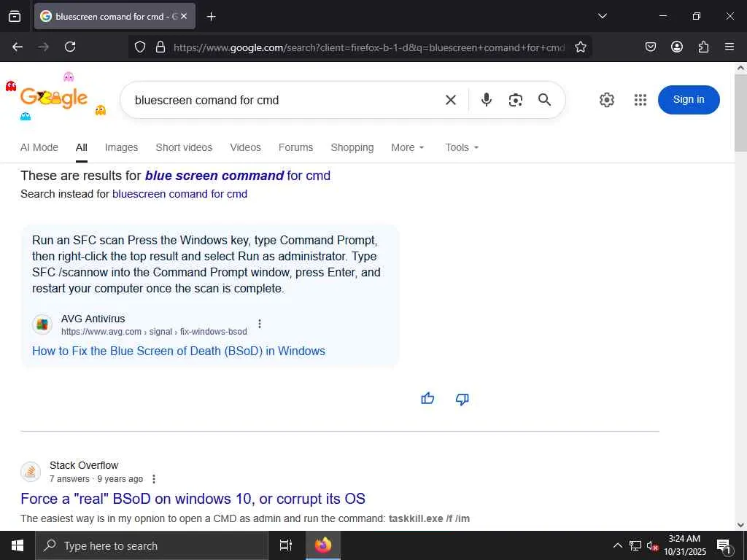Open Extensions puzzle icon
This screenshot has height=560, width=747.
click(703, 47)
